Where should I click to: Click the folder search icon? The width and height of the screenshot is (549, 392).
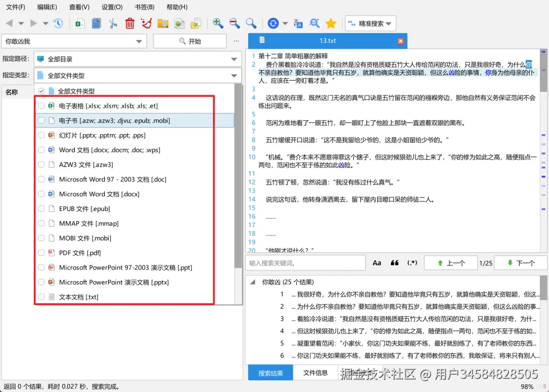tap(163, 23)
